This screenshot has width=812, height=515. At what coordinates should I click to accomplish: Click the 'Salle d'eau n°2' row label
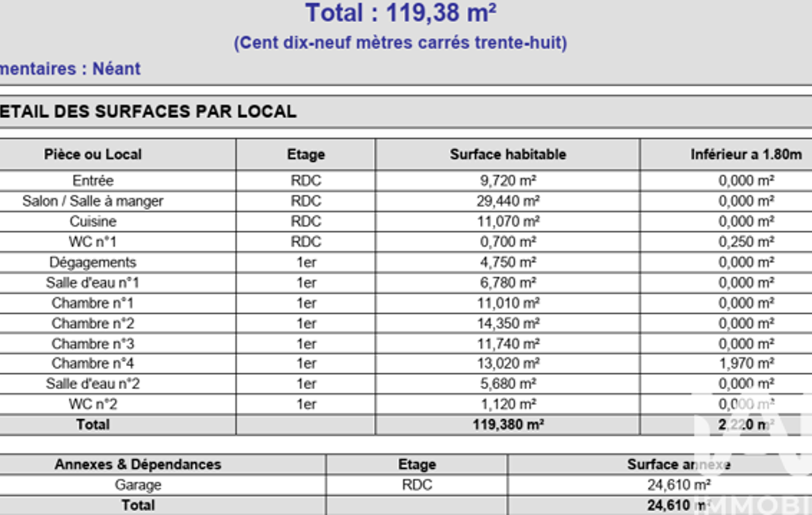click(x=93, y=384)
